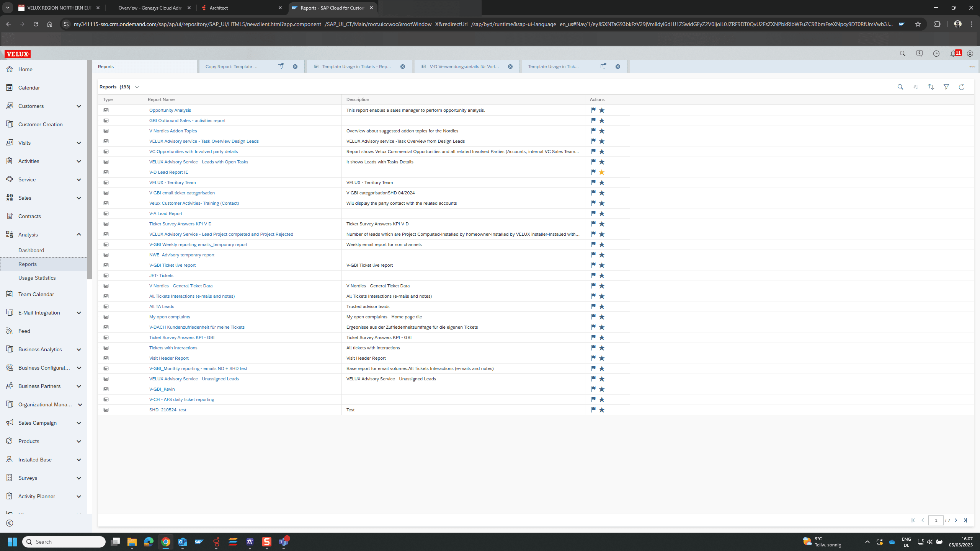The height and width of the screenshot is (551, 980).
Task: Remove V-D Lead Report IE from favorites
Action: 602,172
